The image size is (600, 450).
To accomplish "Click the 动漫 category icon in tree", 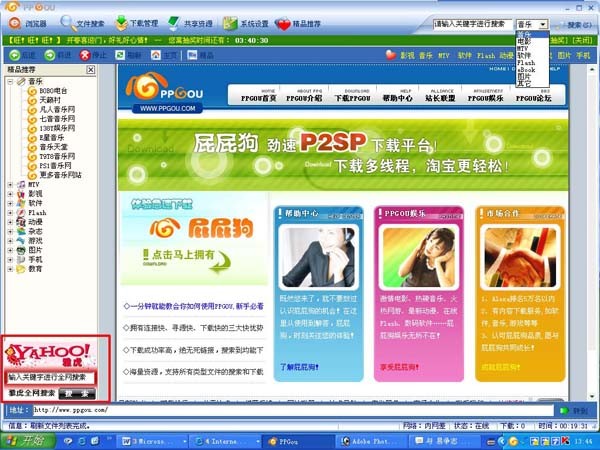I will (x=21, y=222).
